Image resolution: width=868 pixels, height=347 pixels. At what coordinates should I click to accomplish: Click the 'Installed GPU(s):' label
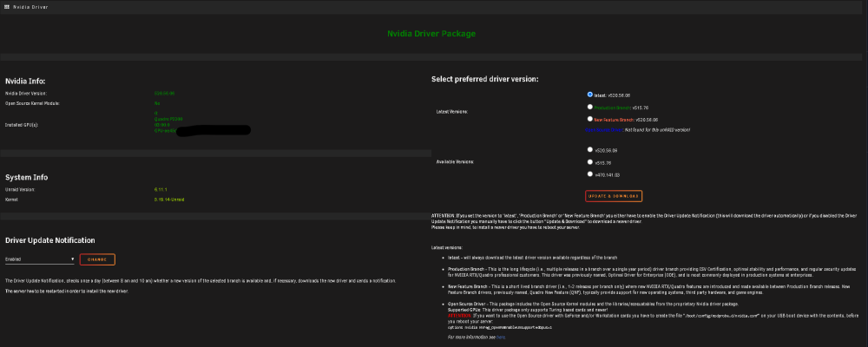tap(22, 125)
